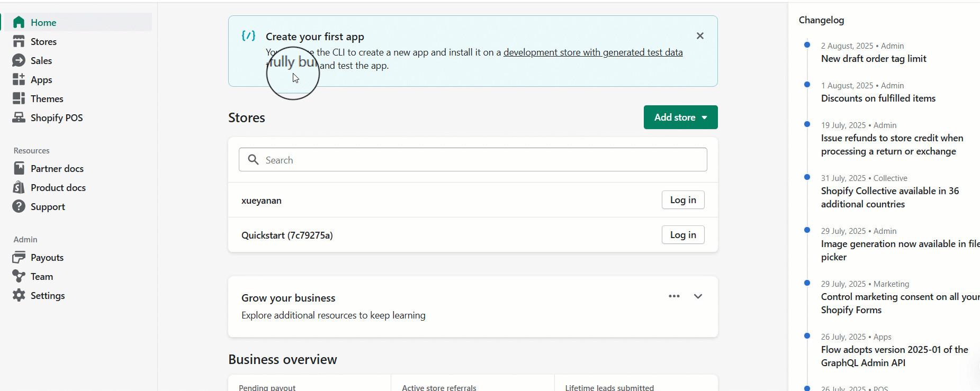Click the Shopify POS icon

pos(19,117)
